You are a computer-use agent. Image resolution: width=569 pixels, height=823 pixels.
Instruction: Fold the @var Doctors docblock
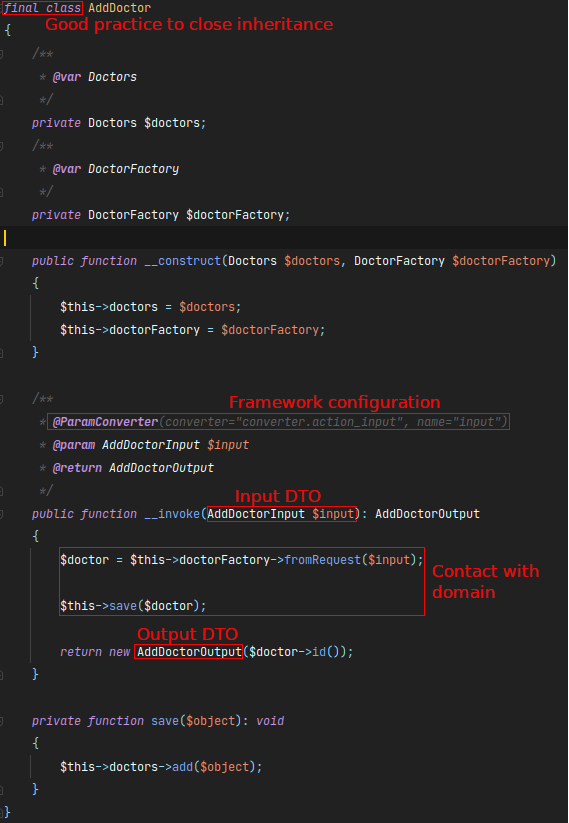click(x=2, y=54)
